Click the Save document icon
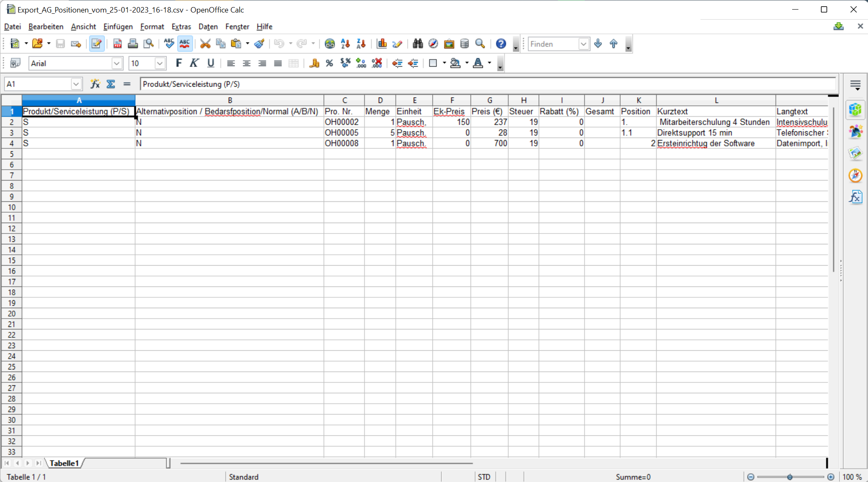Viewport: 868px width, 482px height. point(60,44)
